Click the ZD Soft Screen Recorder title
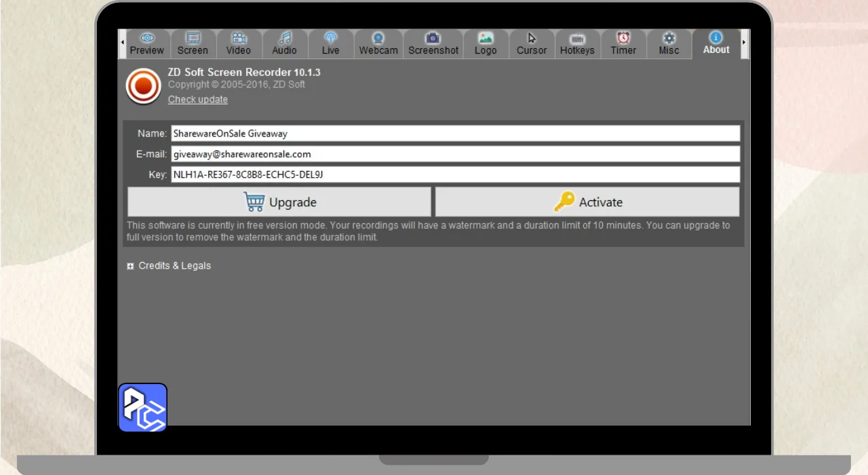The width and height of the screenshot is (868, 475). point(244,72)
